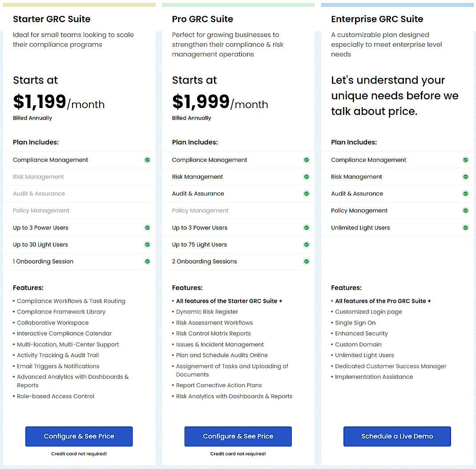Image resolution: width=476 pixels, height=469 pixels.
Task: Click the checkmark beside Risk Management in Pro suite
Action: coord(306,176)
